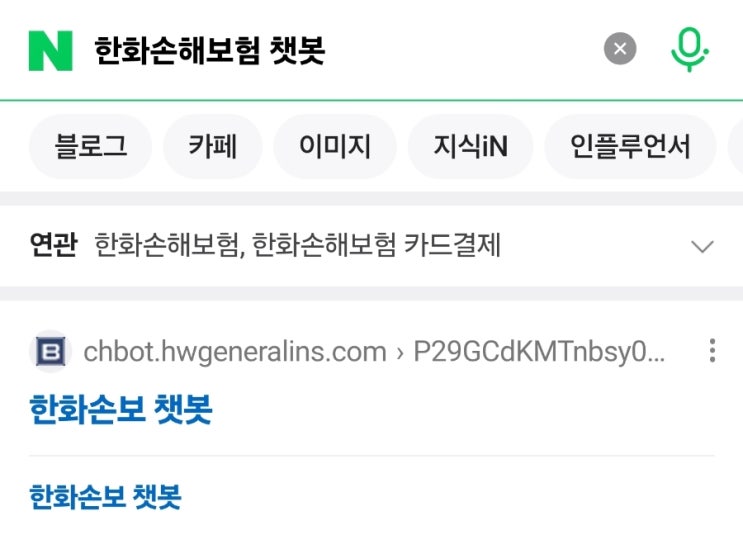Expand related searches with chevron arrow
The height and width of the screenshot is (535, 743).
[702, 246]
